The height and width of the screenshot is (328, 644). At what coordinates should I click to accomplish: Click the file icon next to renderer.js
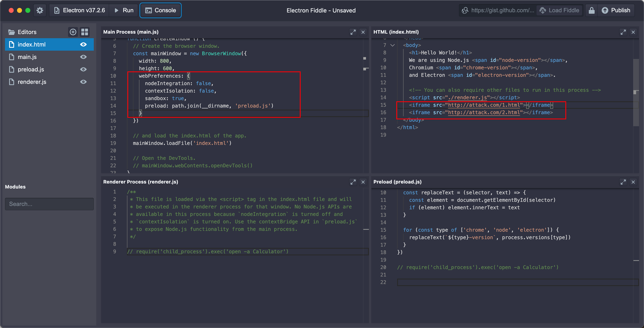click(x=11, y=82)
